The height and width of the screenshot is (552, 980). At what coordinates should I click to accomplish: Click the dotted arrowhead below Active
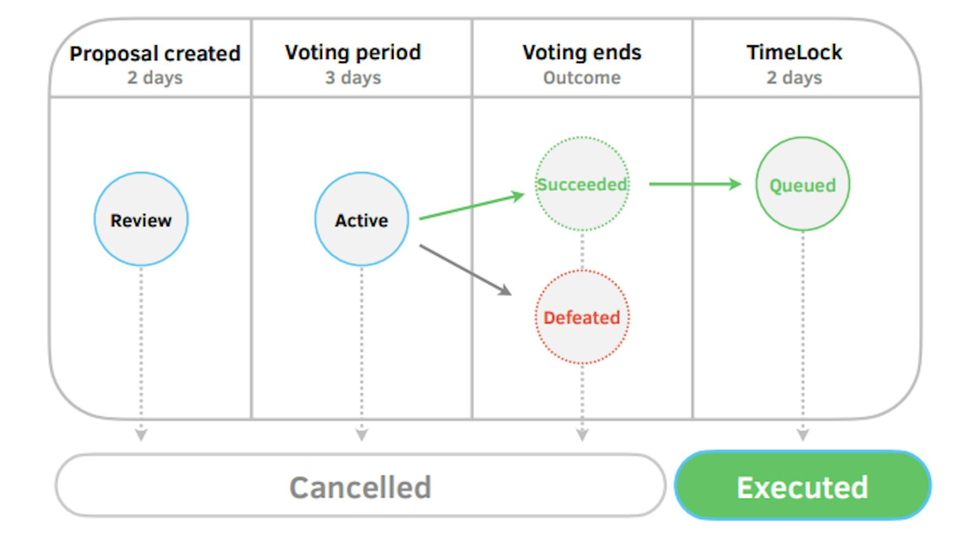pos(361,435)
